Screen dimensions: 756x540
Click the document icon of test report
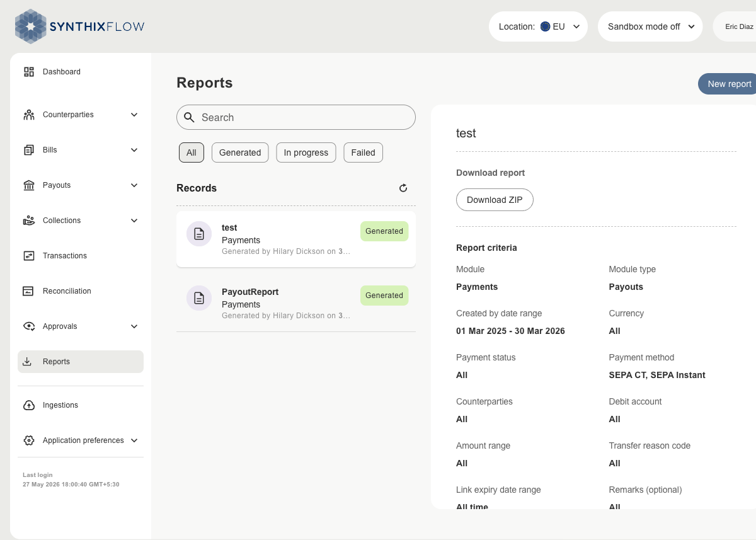[199, 234]
